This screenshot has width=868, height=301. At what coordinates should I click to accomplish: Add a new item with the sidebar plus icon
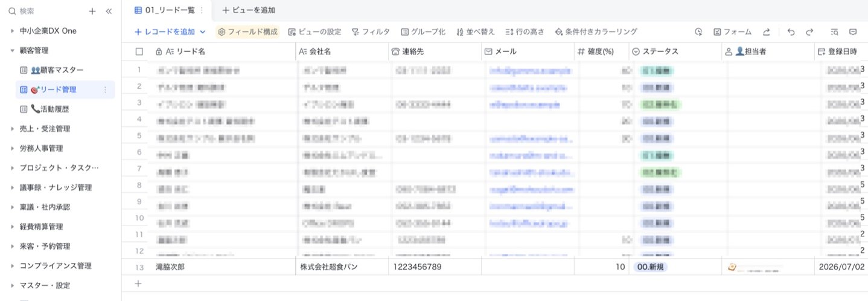pyautogui.click(x=92, y=11)
